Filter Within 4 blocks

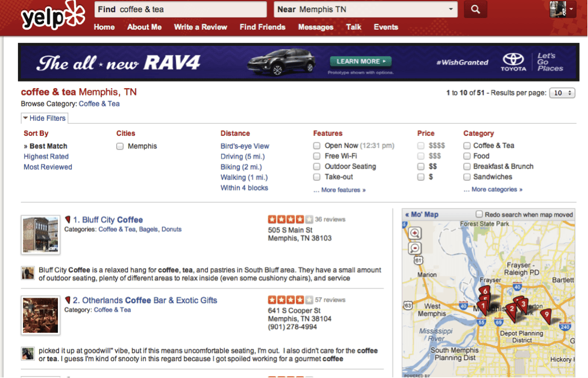[244, 188]
